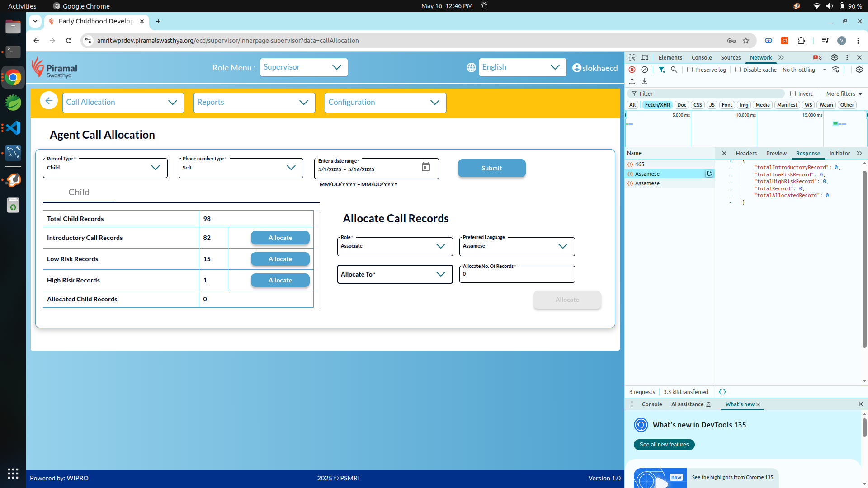
Task: Click the calendar icon in date range field
Action: [425, 167]
